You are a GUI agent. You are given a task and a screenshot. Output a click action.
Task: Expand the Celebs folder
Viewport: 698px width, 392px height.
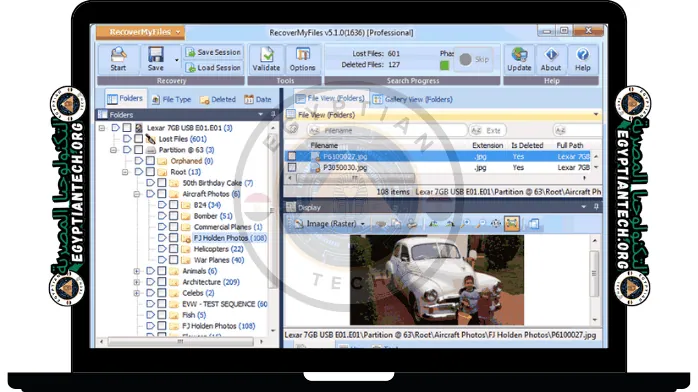[x=137, y=293]
